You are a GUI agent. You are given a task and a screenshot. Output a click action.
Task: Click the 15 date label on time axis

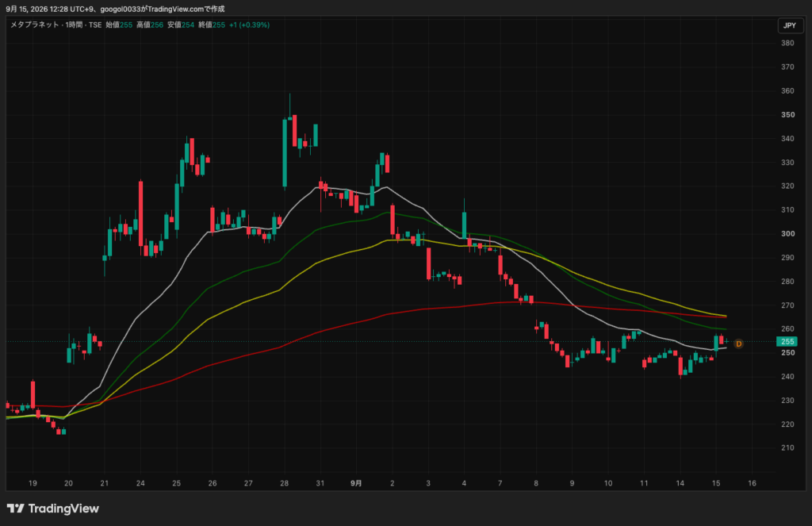coord(716,483)
